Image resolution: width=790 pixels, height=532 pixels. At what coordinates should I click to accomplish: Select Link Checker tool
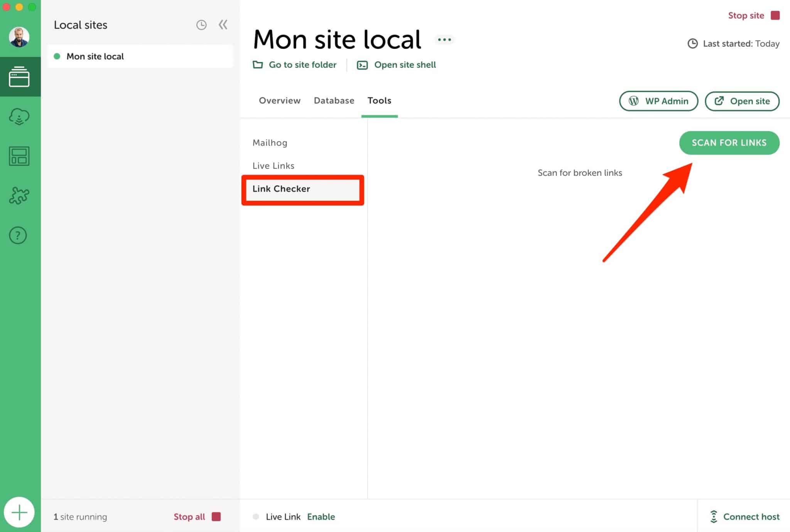pos(303,189)
